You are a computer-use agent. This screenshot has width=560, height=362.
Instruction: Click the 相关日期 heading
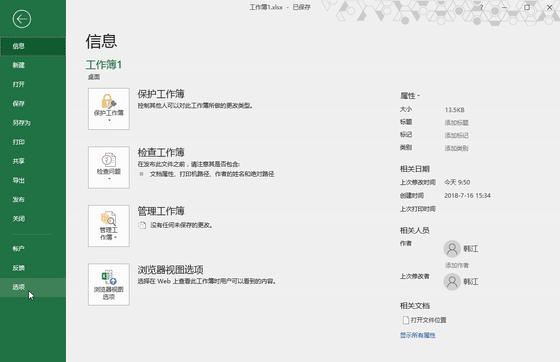415,169
